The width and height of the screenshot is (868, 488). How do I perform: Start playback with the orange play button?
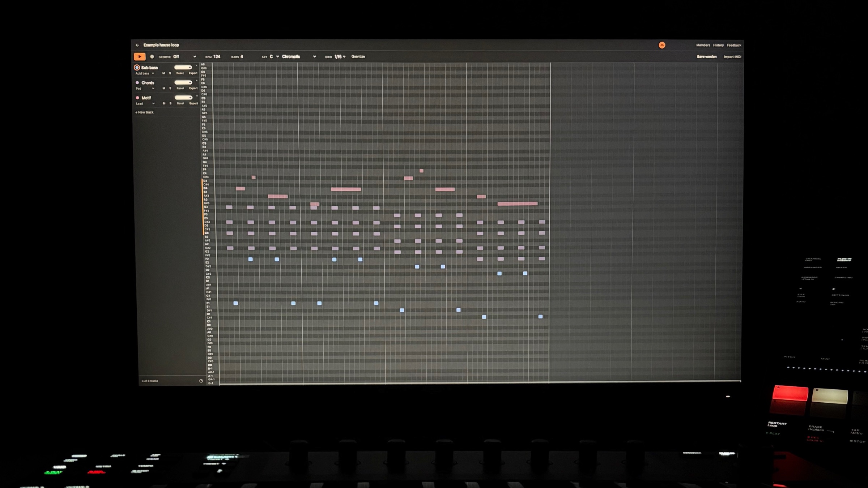pos(140,56)
